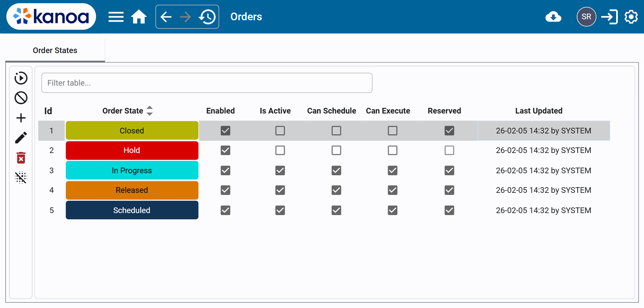Open the hamburger navigation menu
This screenshot has height=308, width=644.
[116, 17]
